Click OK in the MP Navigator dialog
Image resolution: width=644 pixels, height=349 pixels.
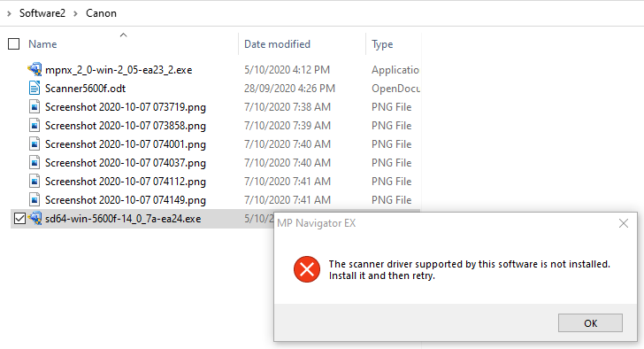pyautogui.click(x=590, y=323)
